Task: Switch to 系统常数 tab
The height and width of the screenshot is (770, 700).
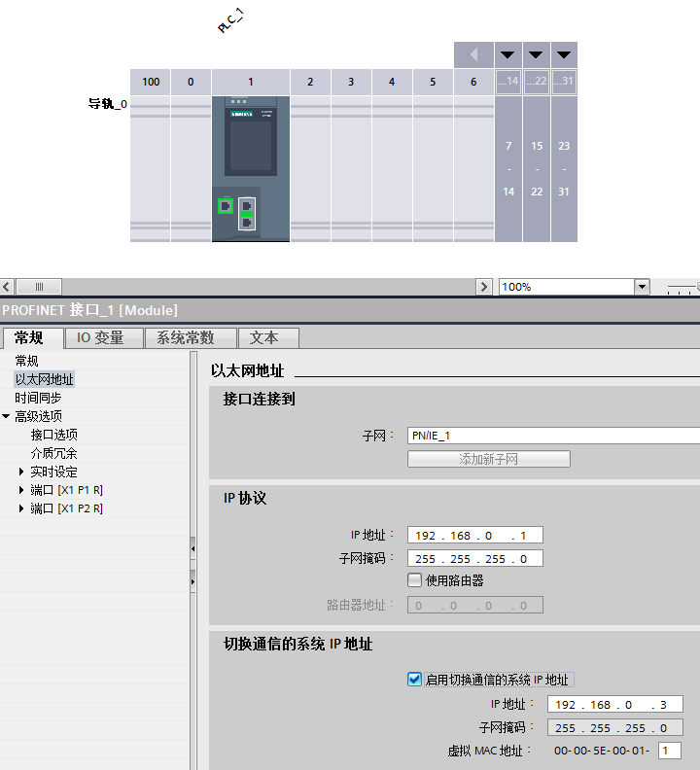Action: coord(192,338)
